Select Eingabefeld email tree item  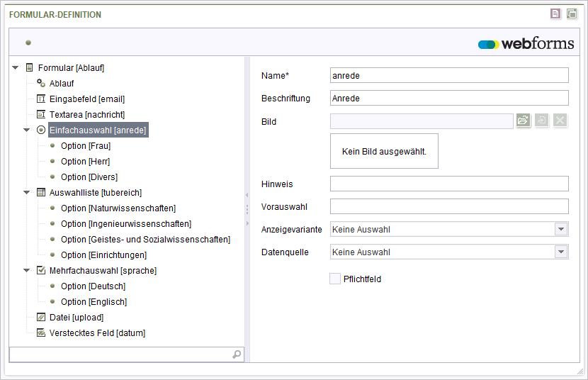87,99
